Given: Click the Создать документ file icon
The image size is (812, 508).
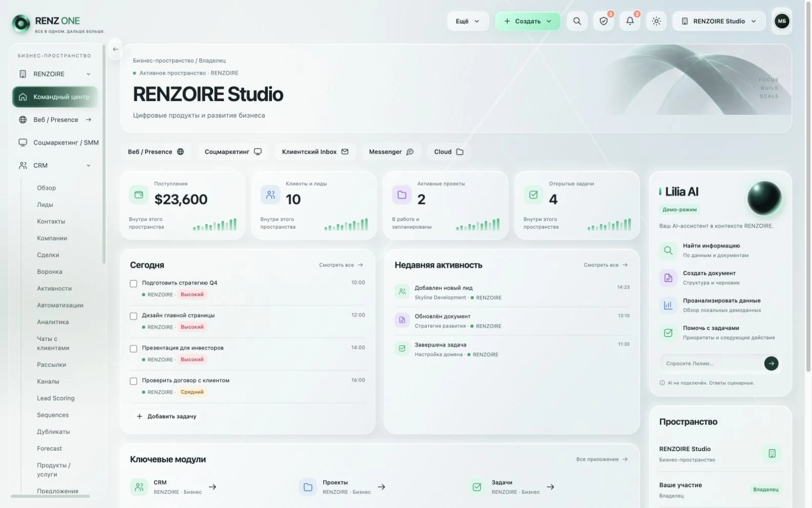Looking at the screenshot, I should [x=668, y=278].
